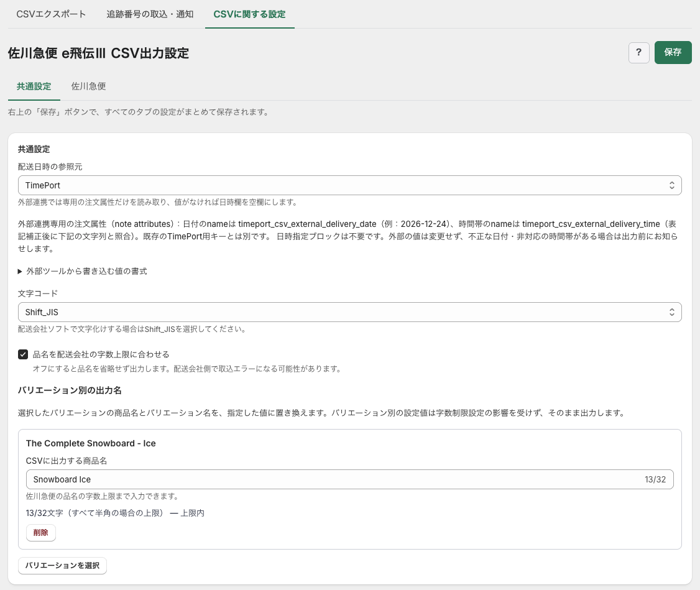The image size is (700, 590).
Task: Click the バリエーションを選択 button
Action: (62, 566)
